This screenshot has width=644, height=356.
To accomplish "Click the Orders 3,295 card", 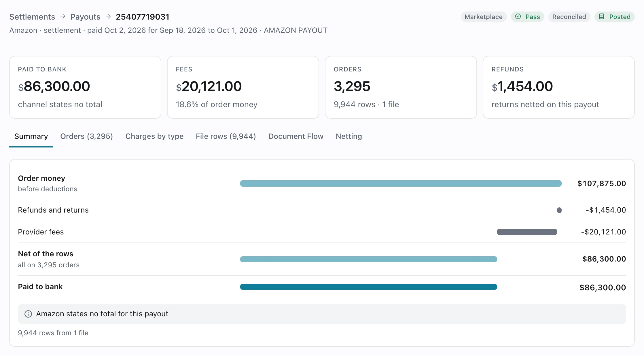I will click(x=401, y=87).
